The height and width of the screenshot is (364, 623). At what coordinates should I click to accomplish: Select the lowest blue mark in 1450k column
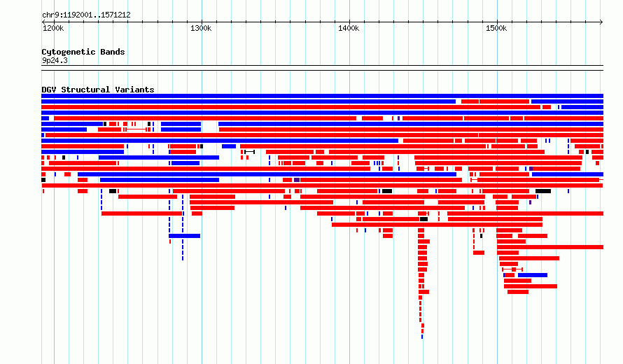[422, 337]
